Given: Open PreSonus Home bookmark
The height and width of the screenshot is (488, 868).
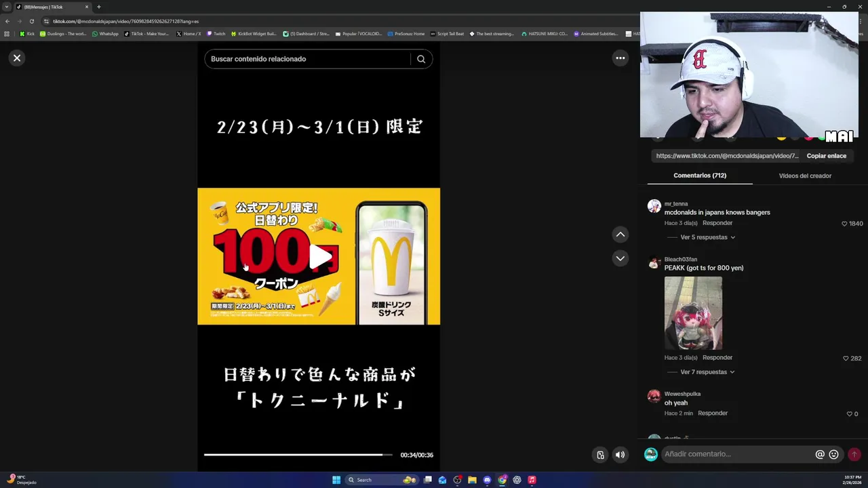Looking at the screenshot, I should pos(406,34).
